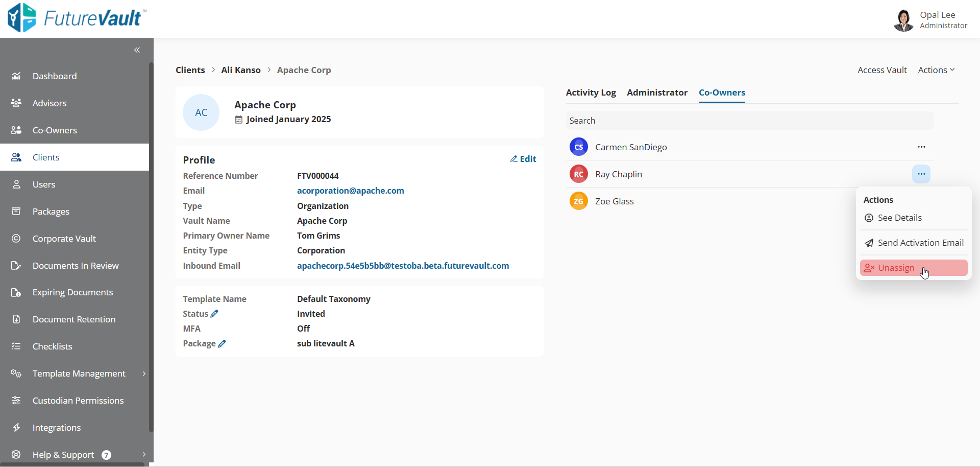Viewport: 980px width, 467px height.
Task: Choose See Details from Actions menu
Action: click(914, 218)
